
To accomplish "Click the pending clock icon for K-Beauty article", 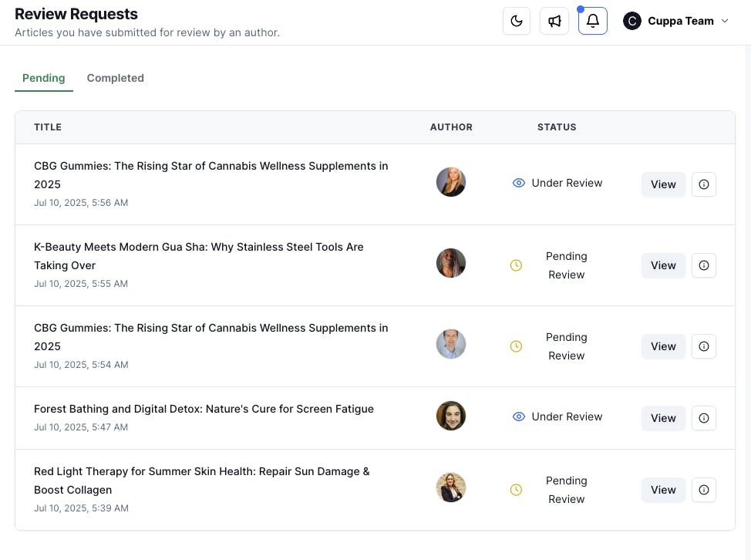I will 517,265.
